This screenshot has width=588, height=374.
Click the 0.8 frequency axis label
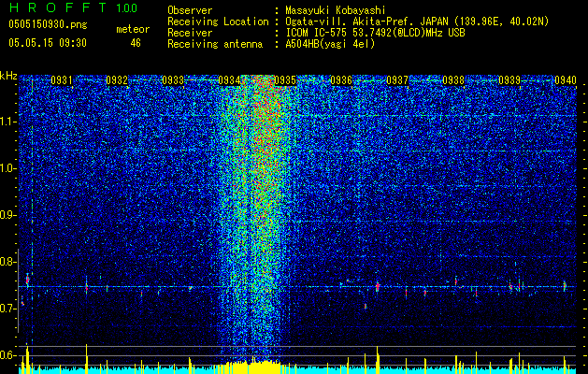coord(8,262)
